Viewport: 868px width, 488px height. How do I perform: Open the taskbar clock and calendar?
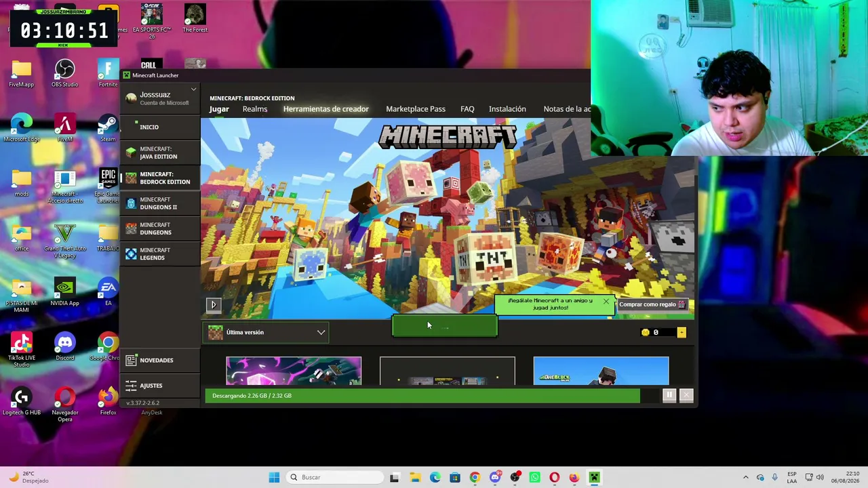844,477
